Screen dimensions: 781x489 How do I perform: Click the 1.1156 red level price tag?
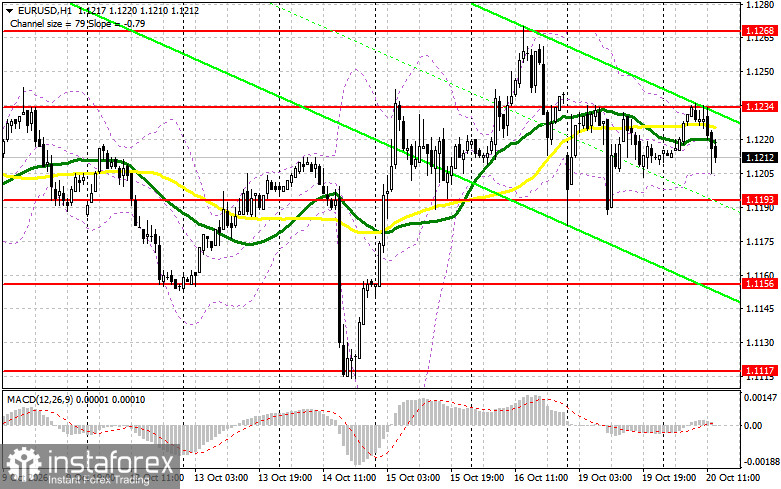(759, 284)
